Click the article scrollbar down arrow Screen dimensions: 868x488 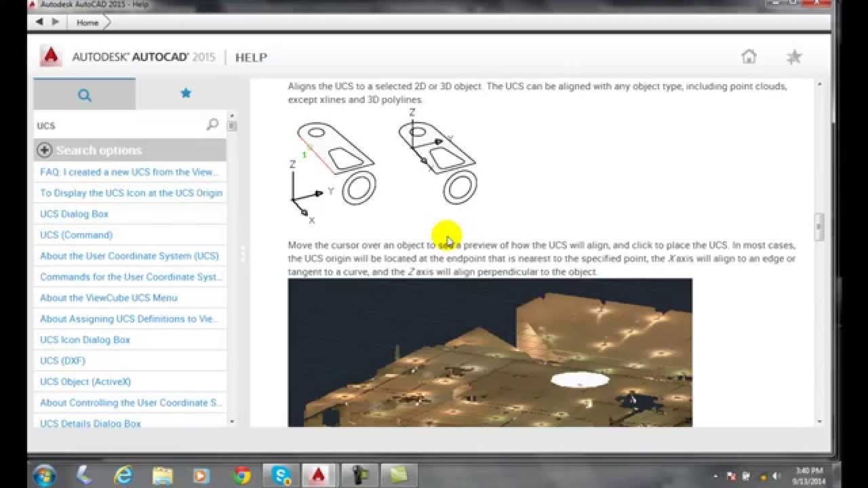[819, 422]
